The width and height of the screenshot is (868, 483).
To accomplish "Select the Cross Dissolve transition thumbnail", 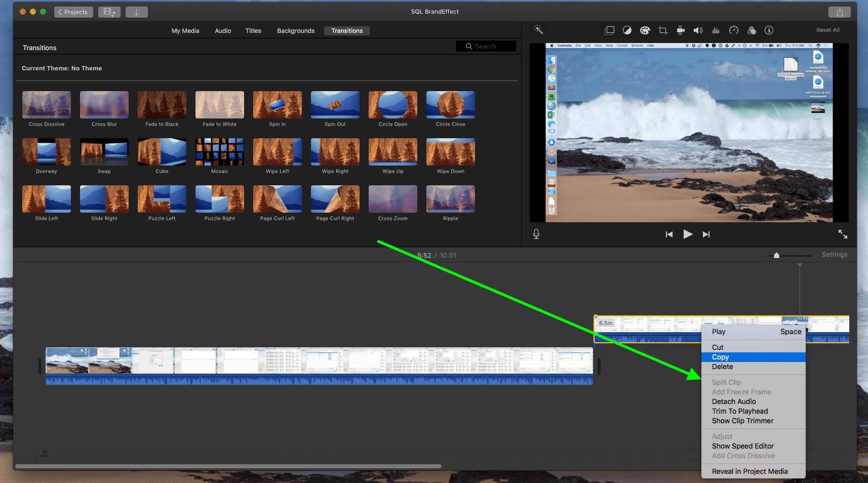I will pyautogui.click(x=46, y=105).
